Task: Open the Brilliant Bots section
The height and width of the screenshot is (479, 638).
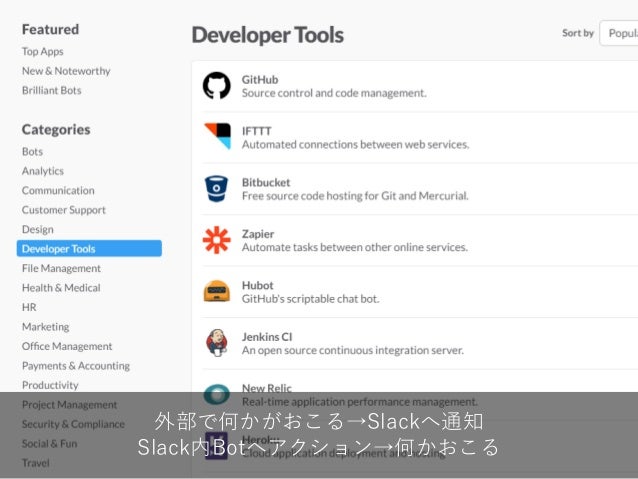Action: (x=52, y=90)
